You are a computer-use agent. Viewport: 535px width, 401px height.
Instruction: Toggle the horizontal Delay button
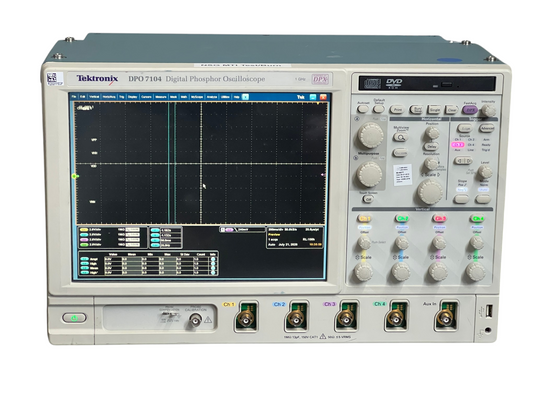431,146
